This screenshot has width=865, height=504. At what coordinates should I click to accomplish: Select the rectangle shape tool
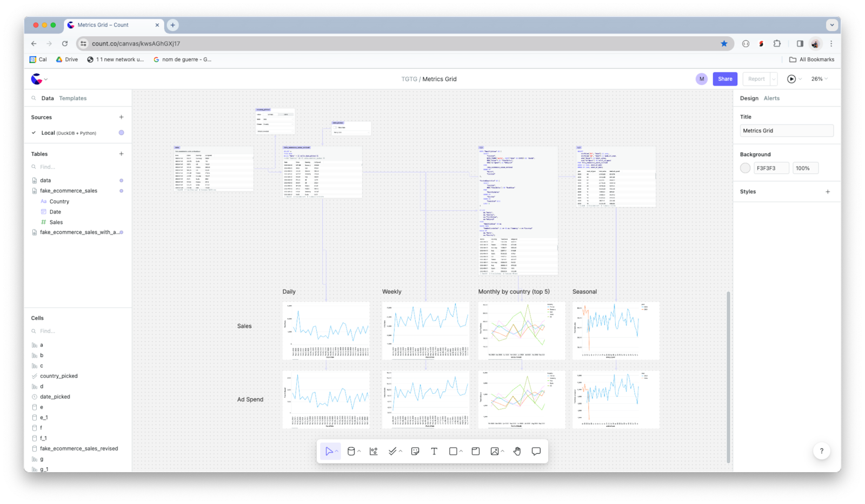click(453, 452)
